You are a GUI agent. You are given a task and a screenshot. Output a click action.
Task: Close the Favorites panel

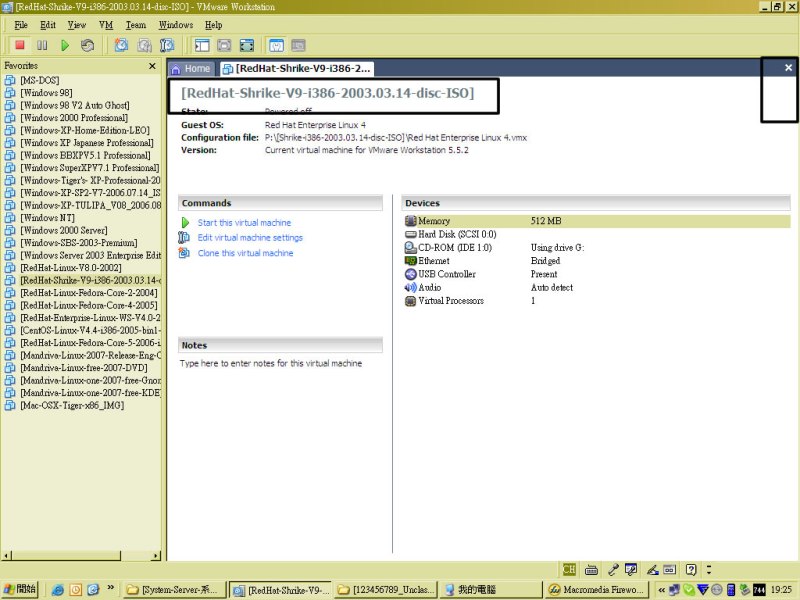[x=152, y=66]
